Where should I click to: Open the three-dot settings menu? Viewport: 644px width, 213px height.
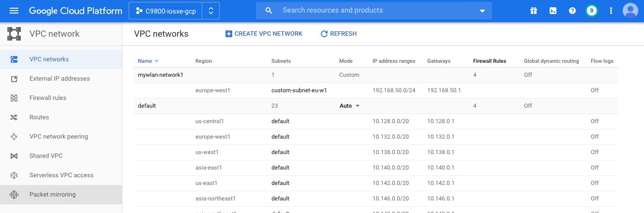coord(611,11)
